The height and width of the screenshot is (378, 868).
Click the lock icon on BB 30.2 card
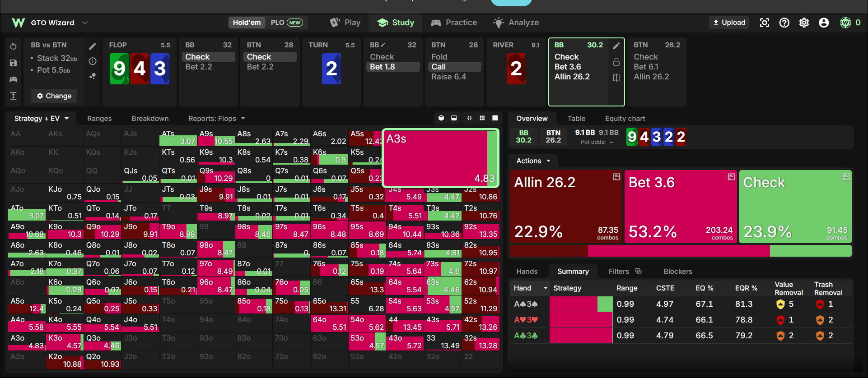click(616, 62)
